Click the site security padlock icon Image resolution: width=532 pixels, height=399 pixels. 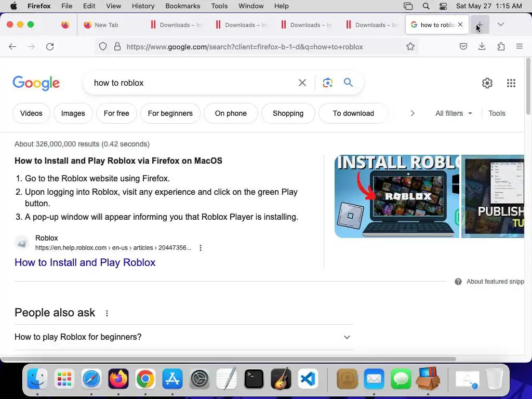coord(117,46)
